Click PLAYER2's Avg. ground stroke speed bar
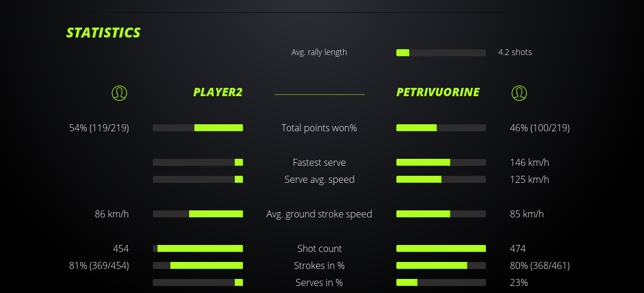This screenshot has width=644, height=293. (198, 214)
